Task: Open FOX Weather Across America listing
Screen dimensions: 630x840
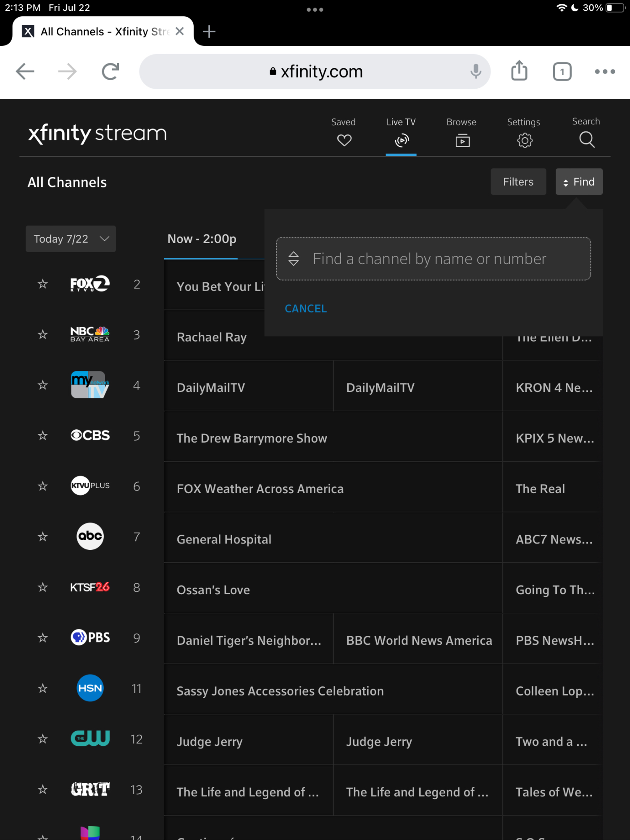Action: point(333,487)
